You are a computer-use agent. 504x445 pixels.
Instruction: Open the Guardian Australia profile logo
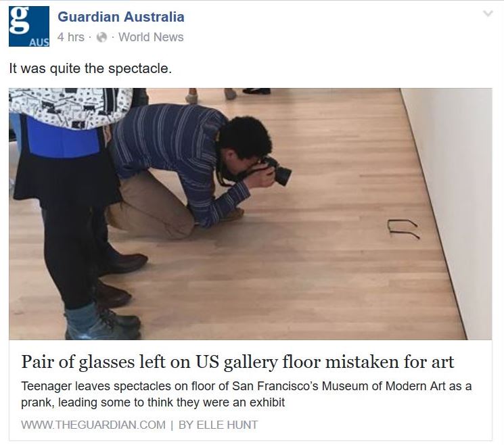coord(29,26)
